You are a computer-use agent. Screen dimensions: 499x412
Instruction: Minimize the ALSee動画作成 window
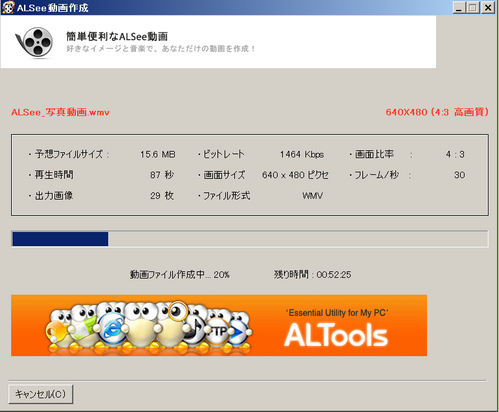pyautogui.click(x=459, y=7)
